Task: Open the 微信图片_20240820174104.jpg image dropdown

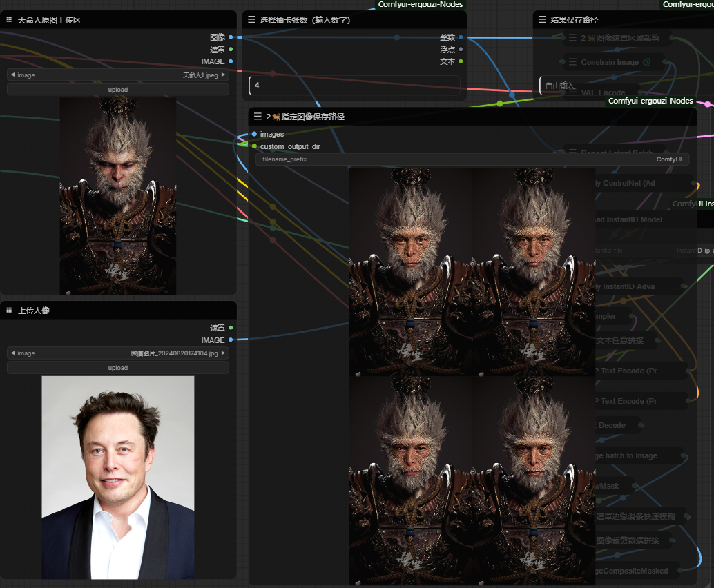Action: 118,353
